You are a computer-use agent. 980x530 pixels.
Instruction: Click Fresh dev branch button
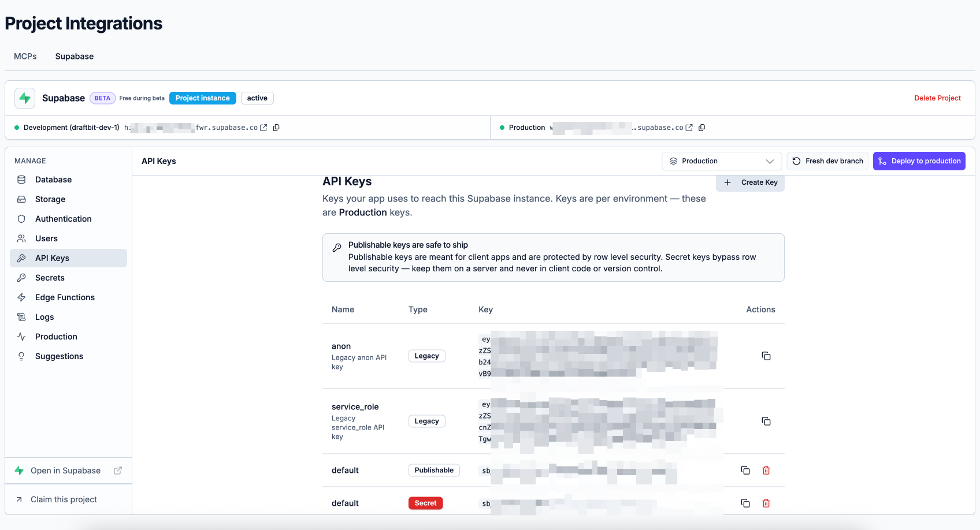(x=827, y=161)
